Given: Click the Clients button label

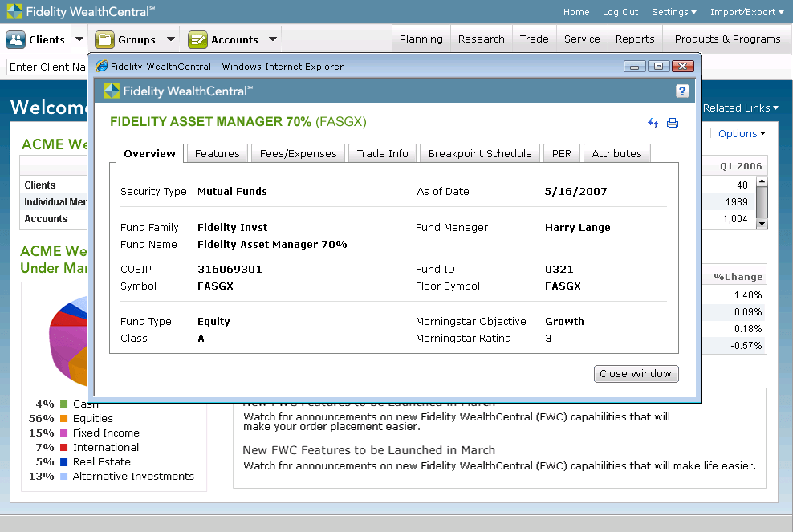Looking at the screenshot, I should click(x=47, y=39).
